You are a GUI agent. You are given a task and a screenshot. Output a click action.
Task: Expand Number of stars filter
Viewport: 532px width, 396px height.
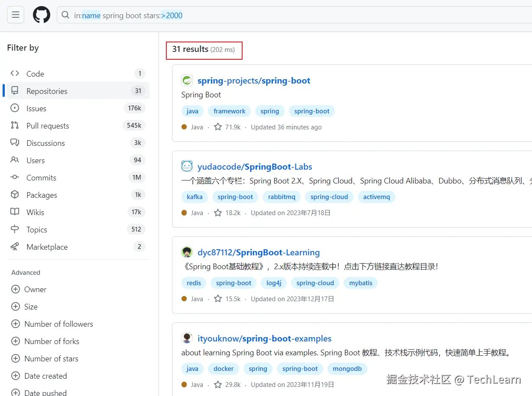[45, 358]
